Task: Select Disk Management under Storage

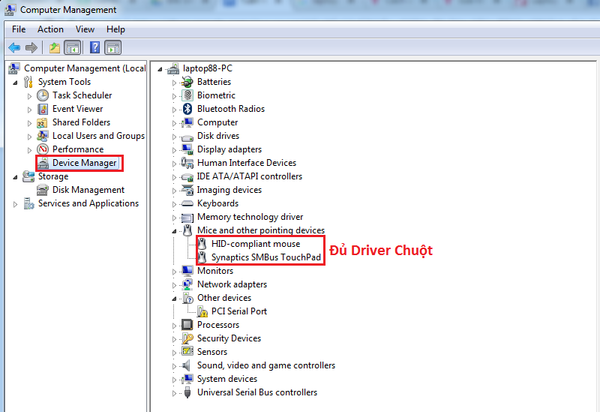Action: click(x=88, y=190)
